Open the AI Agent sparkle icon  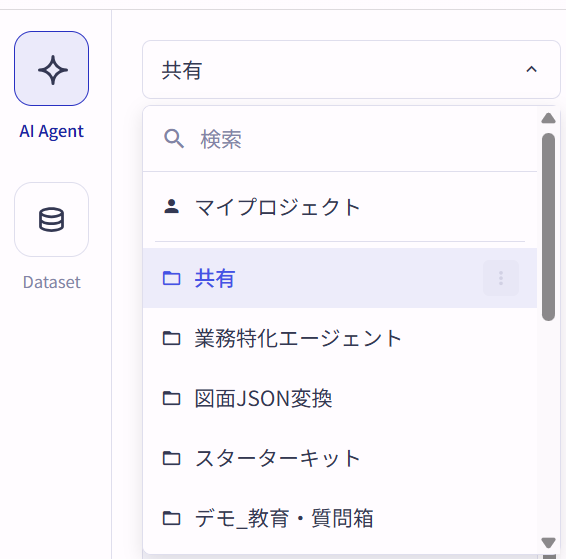[x=52, y=69]
